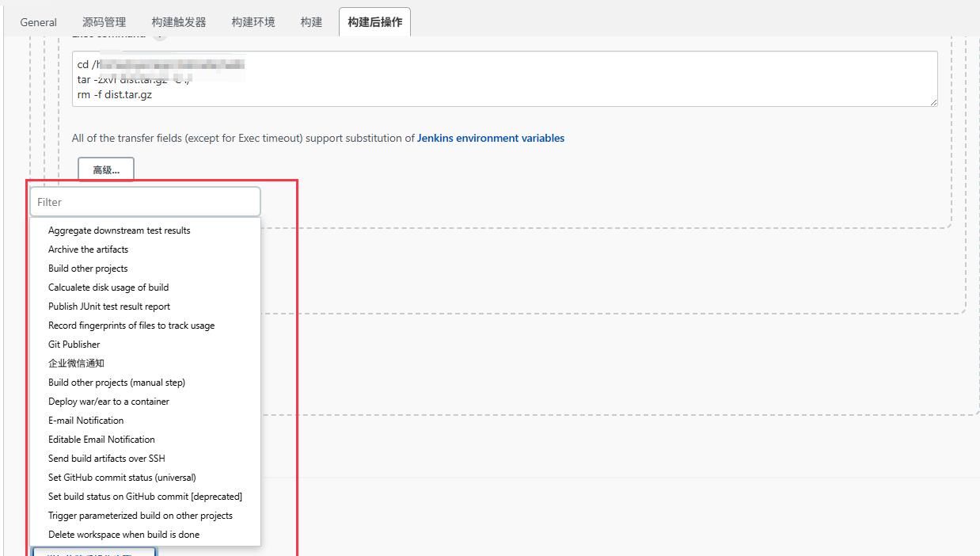Select Send build artifacts over SSH

point(106,459)
